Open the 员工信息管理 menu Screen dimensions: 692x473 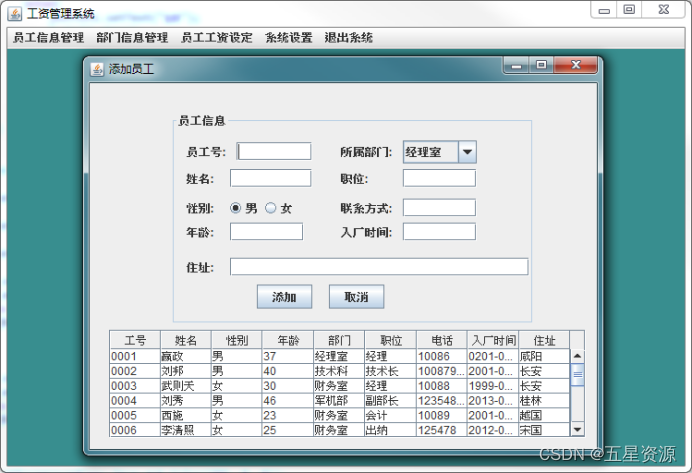coord(49,38)
